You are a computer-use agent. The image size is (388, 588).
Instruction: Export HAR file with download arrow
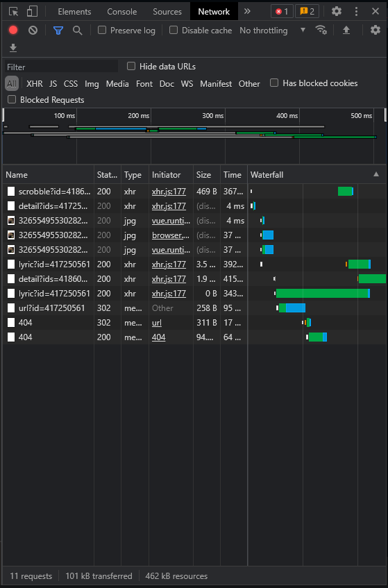click(x=13, y=48)
